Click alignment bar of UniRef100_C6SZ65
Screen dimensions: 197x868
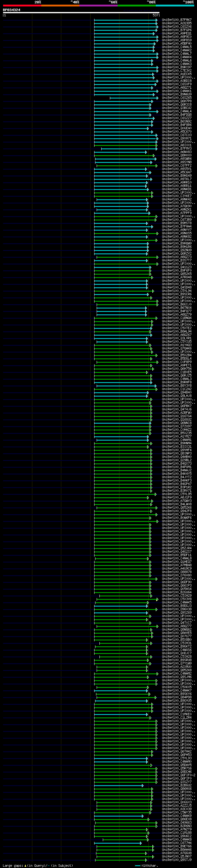point(134,98)
